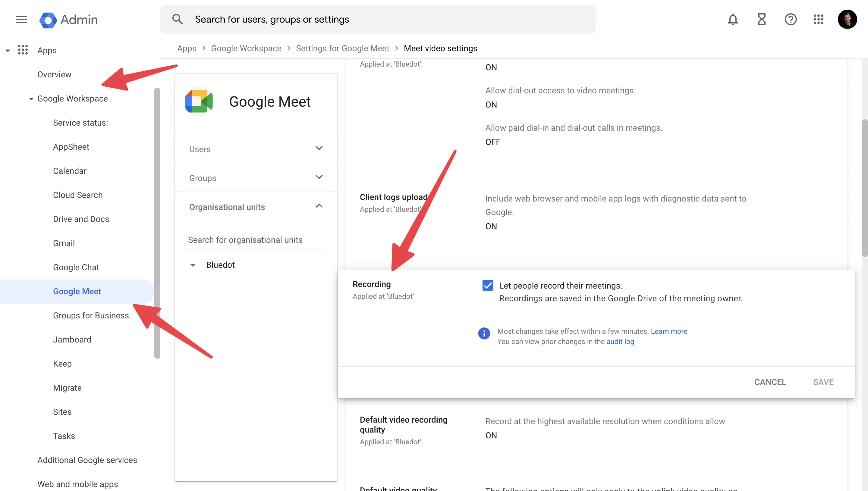Click the Apps label in sidebar
Image resolution: width=868 pixels, height=491 pixels.
coord(47,51)
